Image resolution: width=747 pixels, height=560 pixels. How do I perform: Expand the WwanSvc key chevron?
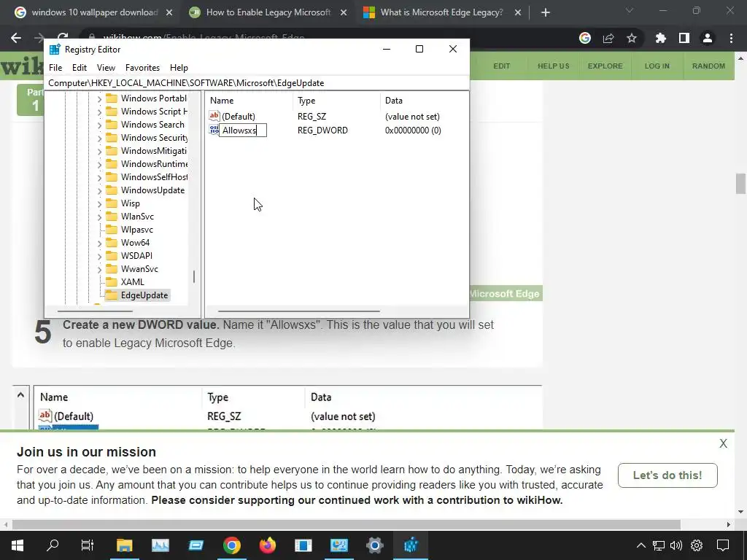point(99,269)
